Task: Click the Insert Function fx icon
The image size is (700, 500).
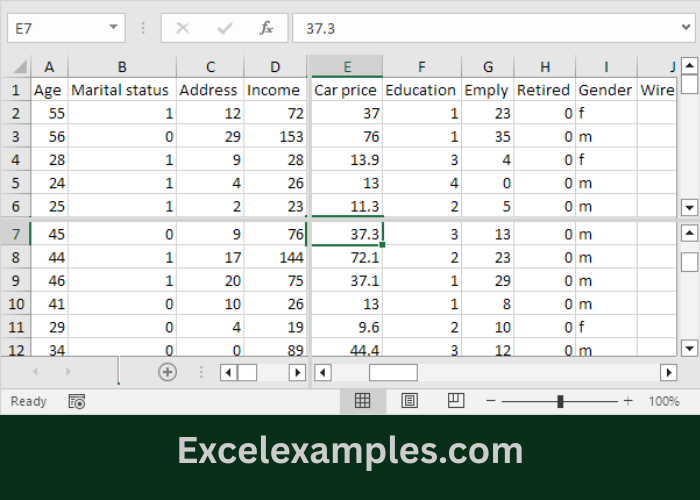Action: point(266,28)
